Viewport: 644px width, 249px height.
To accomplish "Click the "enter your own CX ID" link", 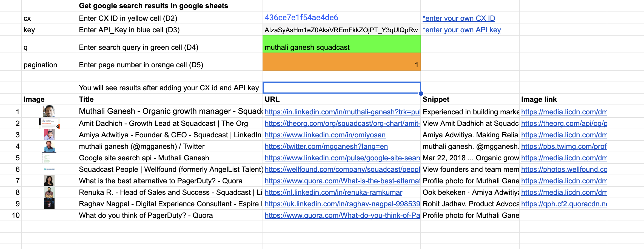I will coord(459,18).
